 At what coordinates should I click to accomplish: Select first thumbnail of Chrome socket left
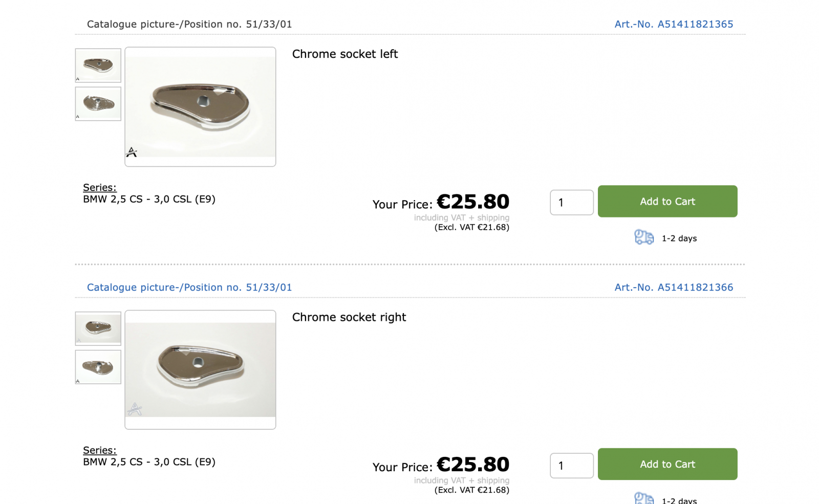coord(98,65)
